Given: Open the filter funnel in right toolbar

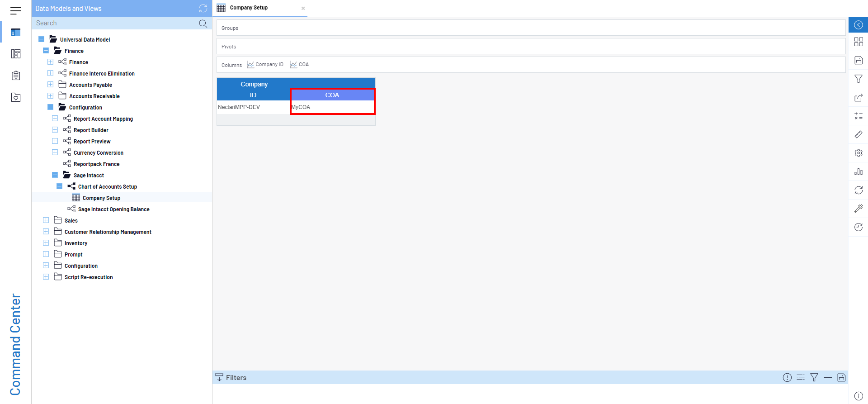Looking at the screenshot, I should tap(858, 79).
